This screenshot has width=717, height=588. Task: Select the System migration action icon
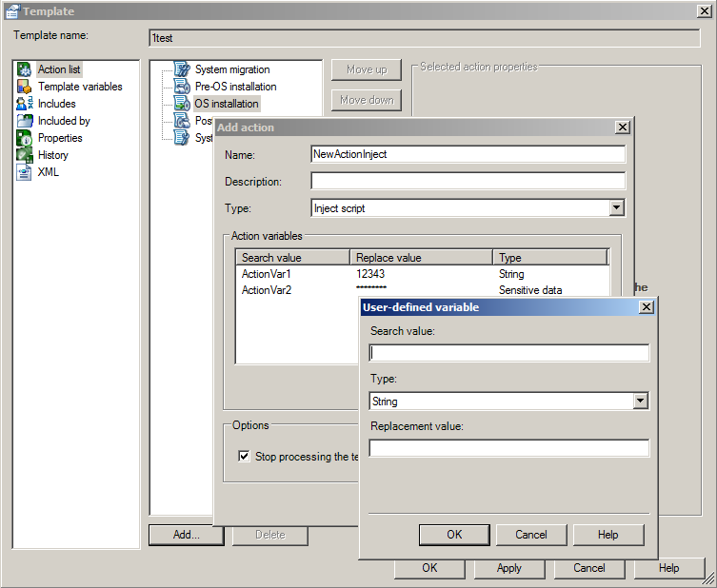181,69
